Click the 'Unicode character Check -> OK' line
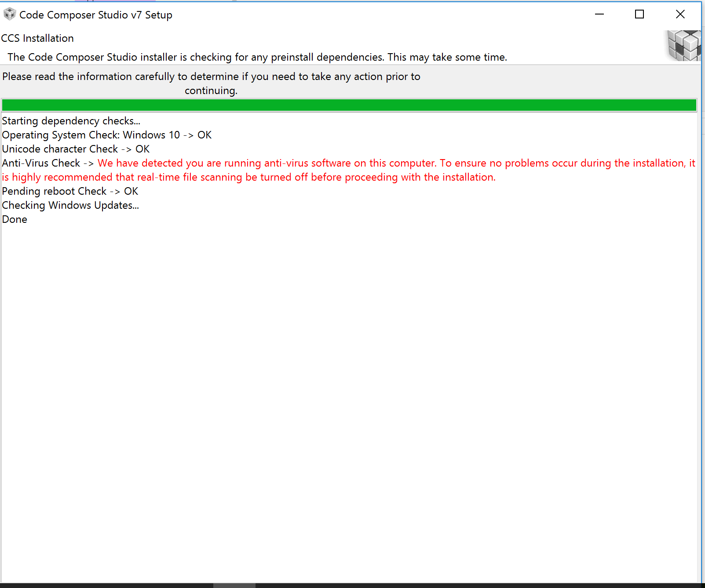 76,149
